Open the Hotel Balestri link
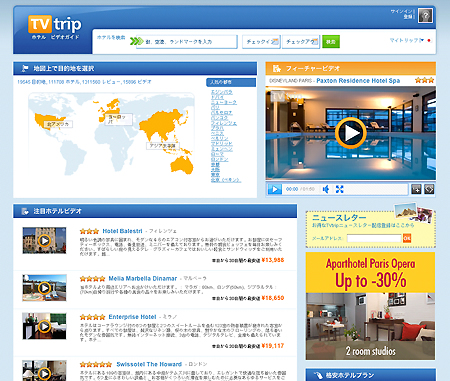This screenshot has width=450, height=381. click(122, 231)
